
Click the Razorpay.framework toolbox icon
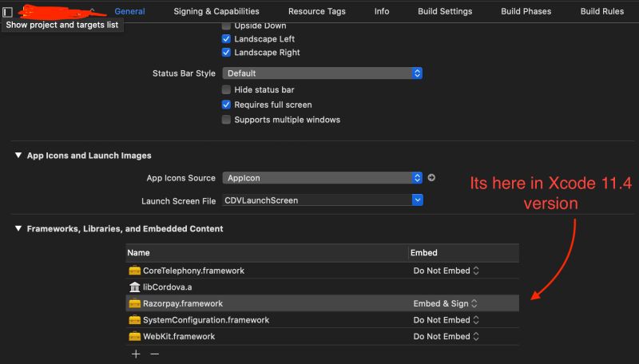[x=134, y=303]
